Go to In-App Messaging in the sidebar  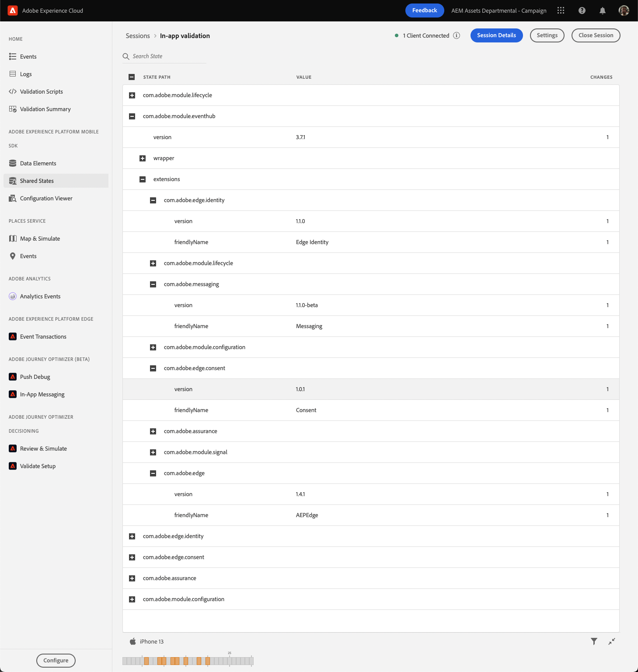pyautogui.click(x=42, y=394)
